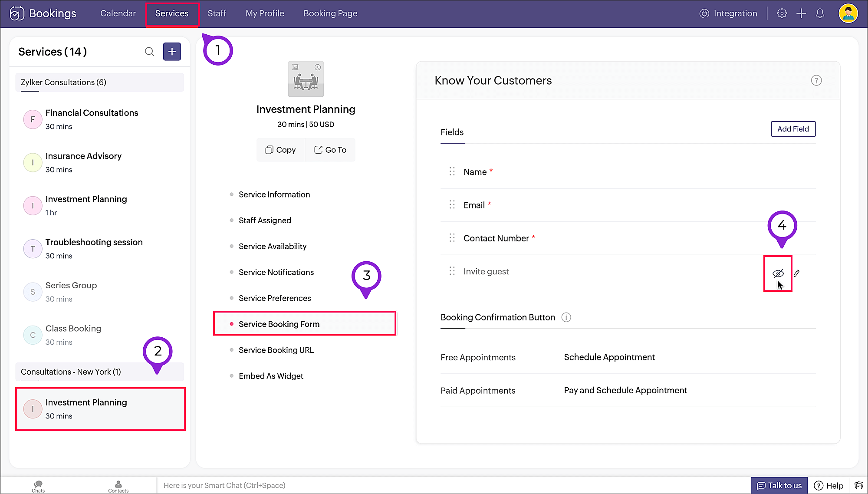The width and height of the screenshot is (868, 494).
Task: Click the Add Field button
Action: [793, 129]
